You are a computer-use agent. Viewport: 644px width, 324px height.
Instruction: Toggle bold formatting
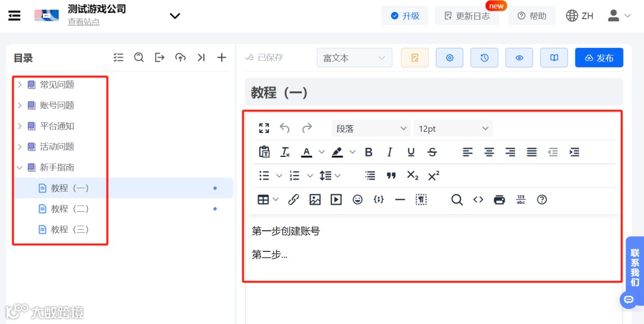pyautogui.click(x=369, y=152)
